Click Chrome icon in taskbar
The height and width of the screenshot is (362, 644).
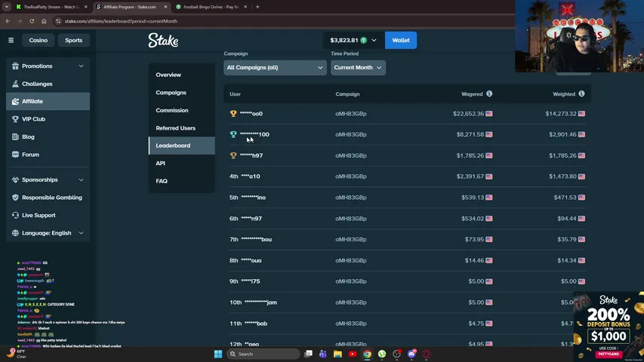click(367, 354)
